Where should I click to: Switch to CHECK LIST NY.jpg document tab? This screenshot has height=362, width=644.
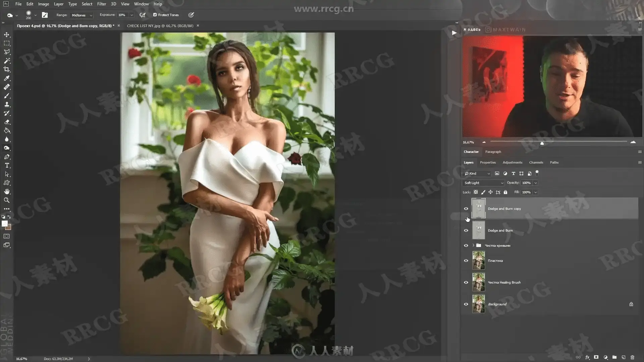[x=160, y=26]
